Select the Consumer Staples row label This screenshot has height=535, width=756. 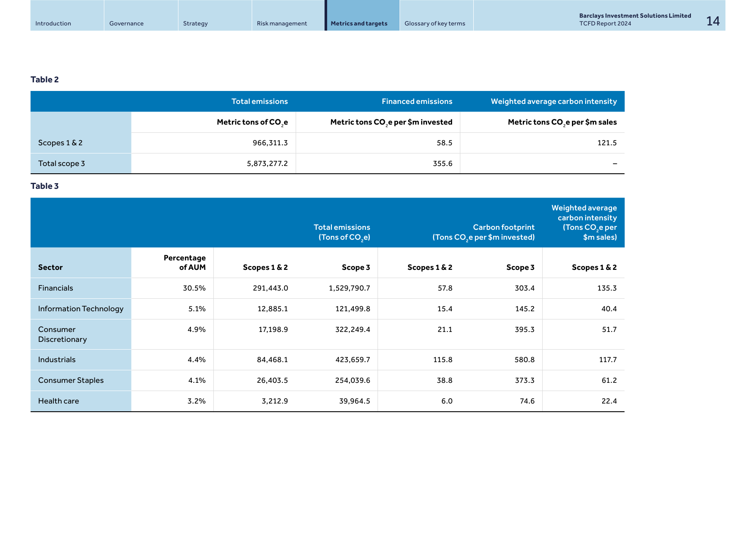click(71, 380)
